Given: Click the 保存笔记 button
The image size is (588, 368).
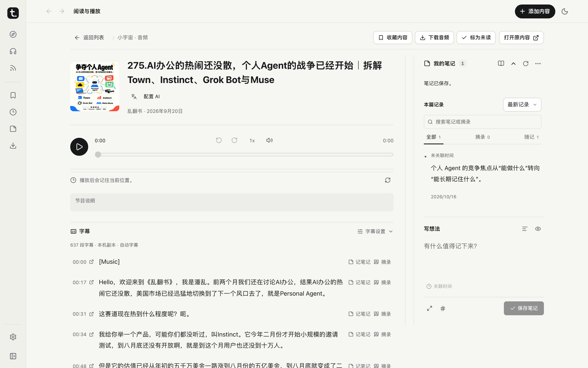Looking at the screenshot, I should tap(524, 308).
